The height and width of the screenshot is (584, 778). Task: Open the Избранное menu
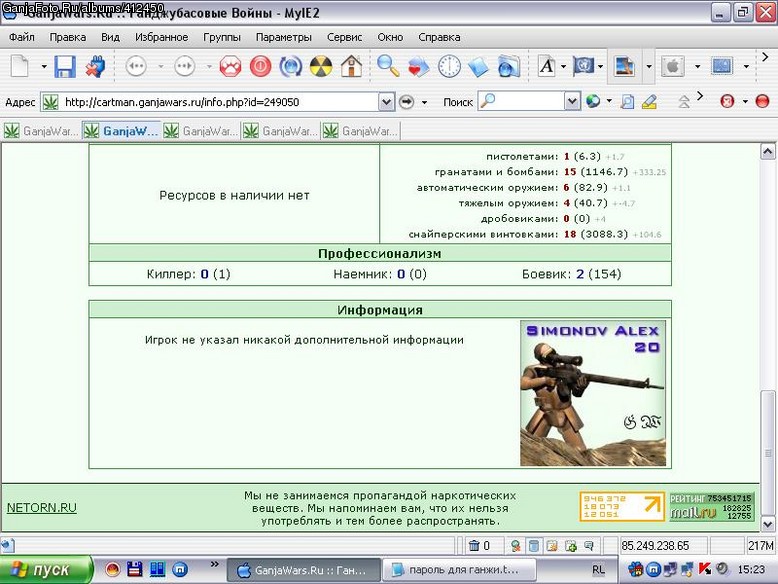tap(161, 37)
